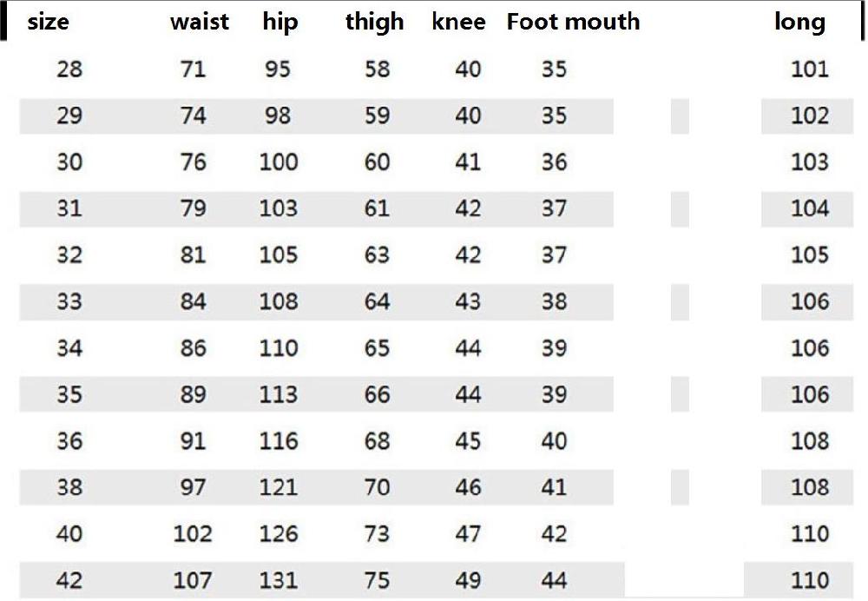This screenshot has width=868, height=601.
Task: Click waist value 102 in size 40 row
Action: tap(193, 534)
